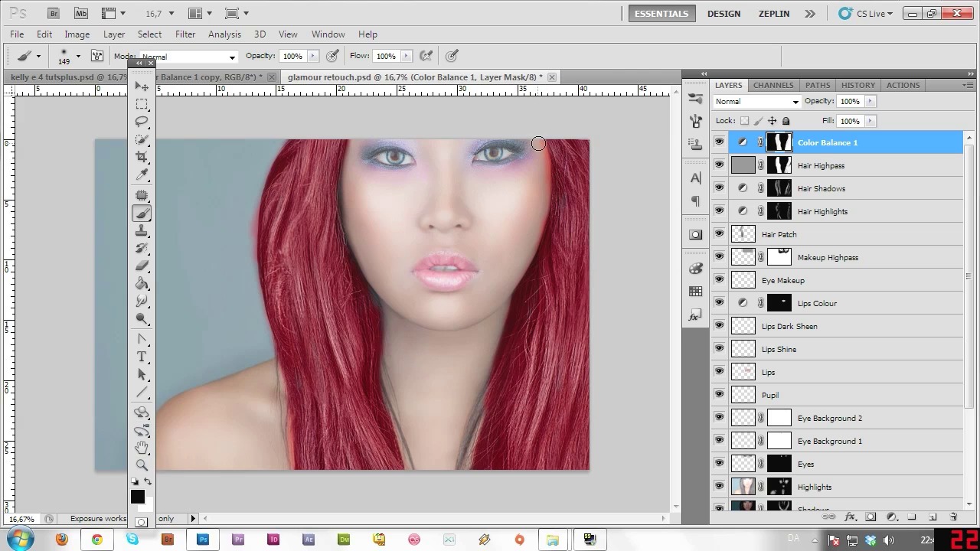Image resolution: width=980 pixels, height=551 pixels.
Task: Expand the layer Opacity slider arrow
Action: click(870, 101)
